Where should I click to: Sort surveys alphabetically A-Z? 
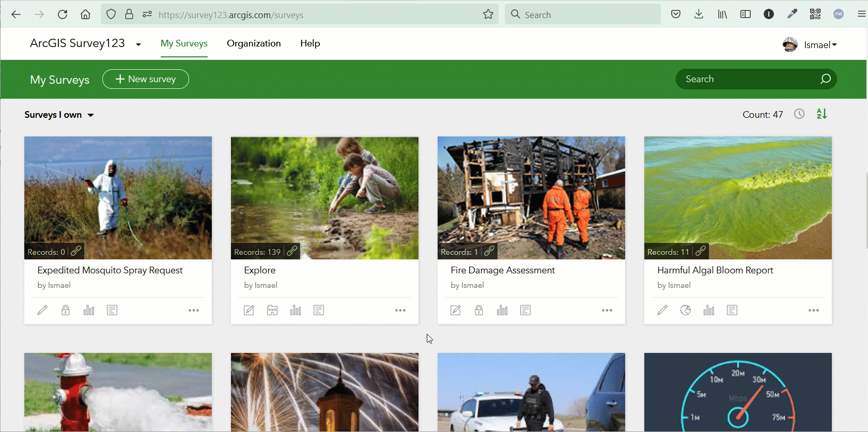[822, 114]
